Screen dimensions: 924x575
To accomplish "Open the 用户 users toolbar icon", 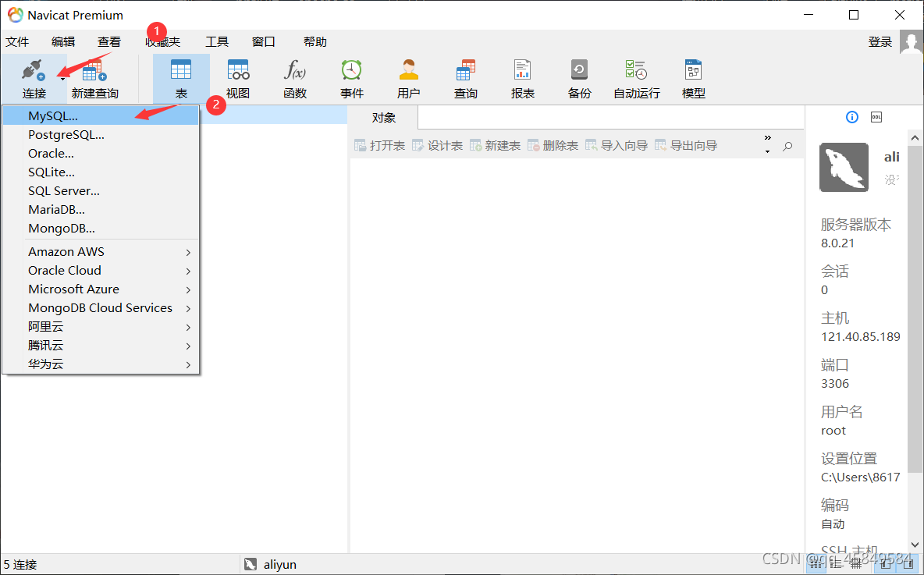I will tap(408, 70).
